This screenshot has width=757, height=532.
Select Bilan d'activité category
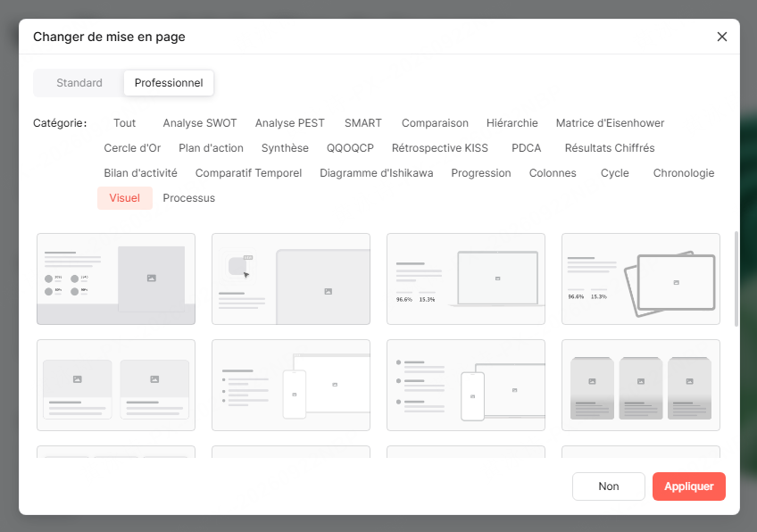[x=140, y=173]
